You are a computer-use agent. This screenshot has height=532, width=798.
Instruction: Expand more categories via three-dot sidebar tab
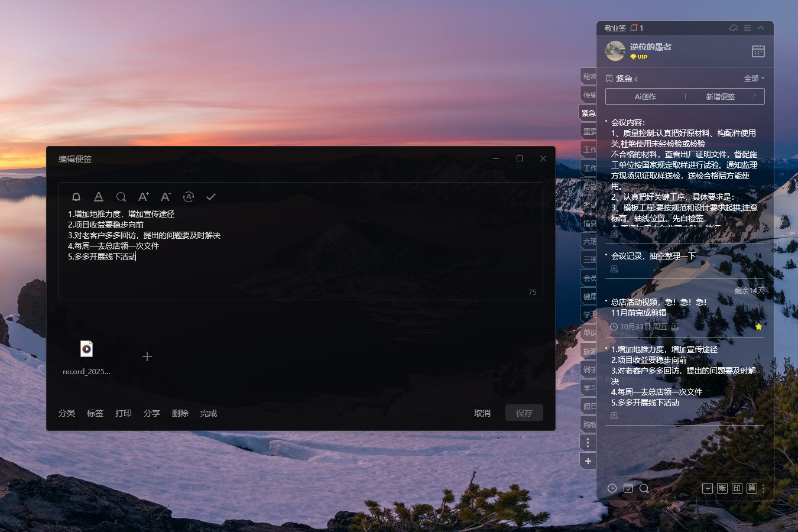pos(588,443)
